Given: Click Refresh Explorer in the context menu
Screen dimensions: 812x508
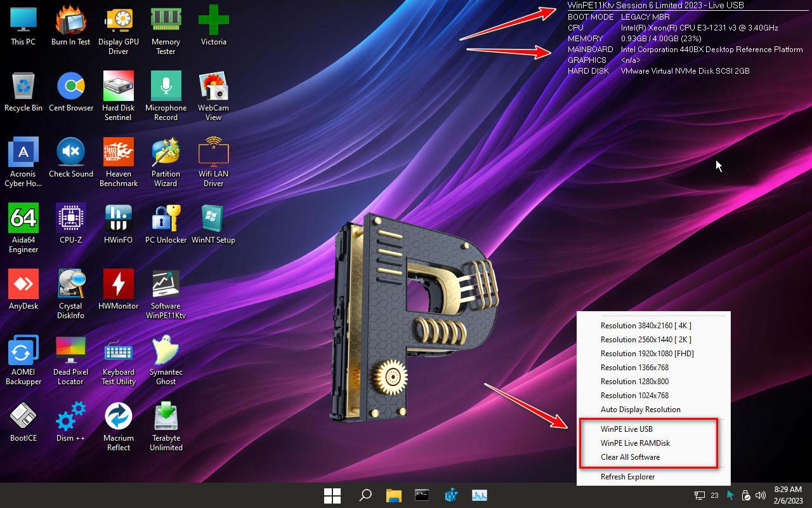Looking at the screenshot, I should point(627,477).
